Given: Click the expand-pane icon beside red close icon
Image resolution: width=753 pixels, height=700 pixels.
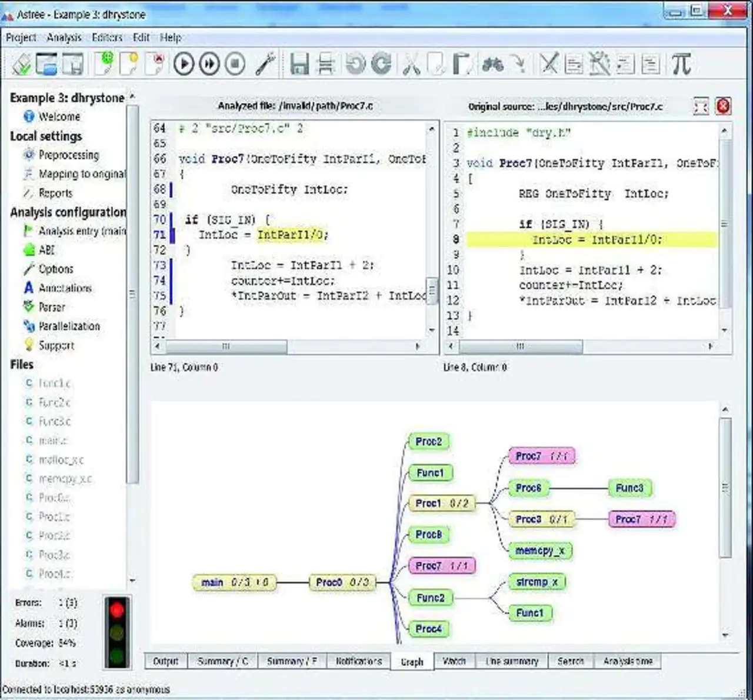Looking at the screenshot, I should click(x=701, y=106).
